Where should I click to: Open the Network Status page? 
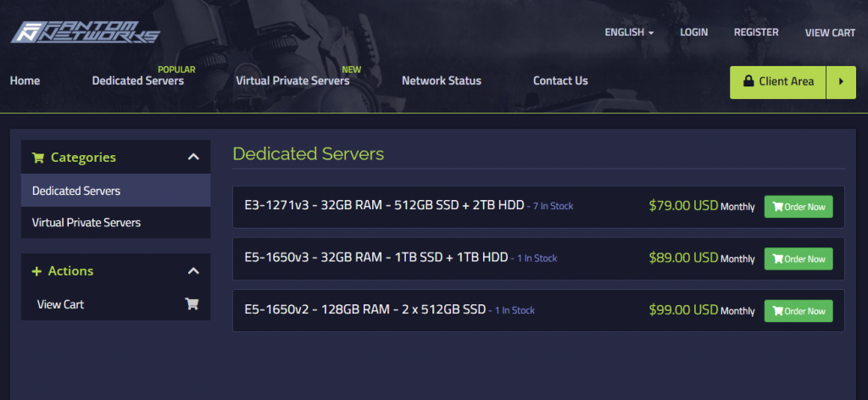(441, 81)
